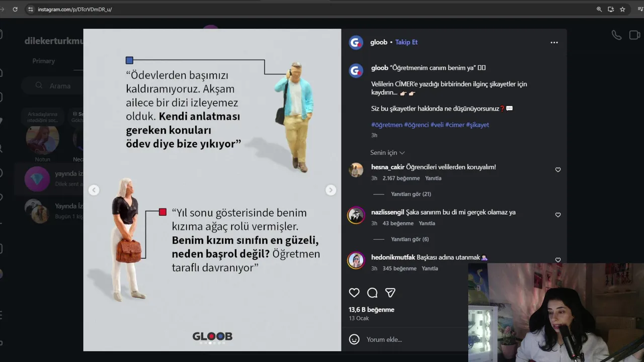Viewport: 644px width, 362px height.
Task: Bookmark this page with star icon
Action: pyautogui.click(x=622, y=9)
